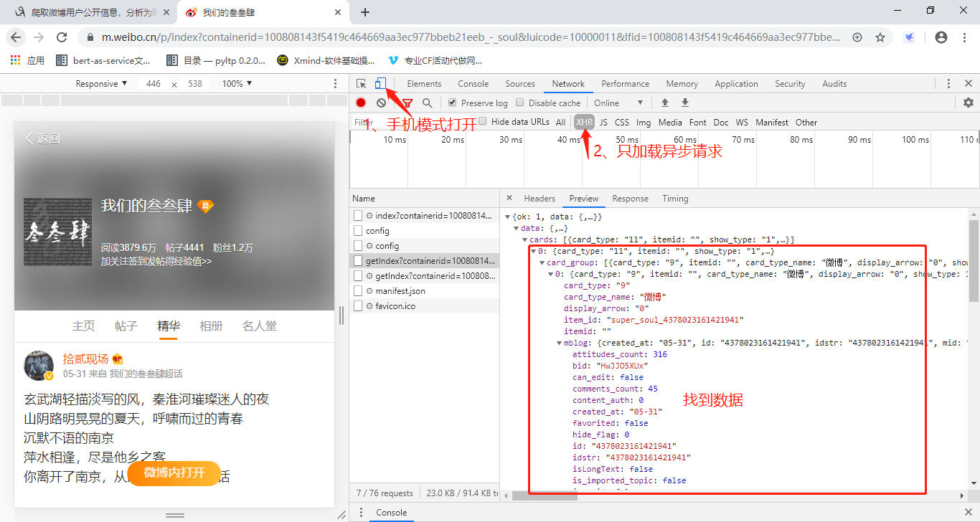Open the 应用 apps shortcut
The image size is (980, 522).
(x=27, y=61)
